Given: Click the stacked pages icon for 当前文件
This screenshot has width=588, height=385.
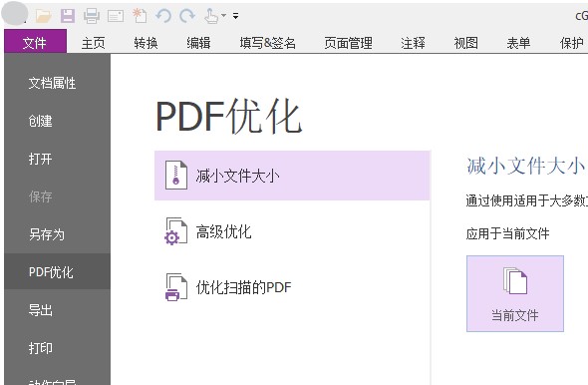Looking at the screenshot, I should [515, 280].
